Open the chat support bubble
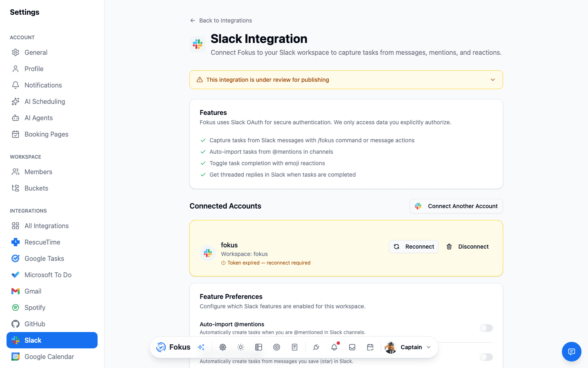This screenshot has height=368, width=588. (572, 352)
